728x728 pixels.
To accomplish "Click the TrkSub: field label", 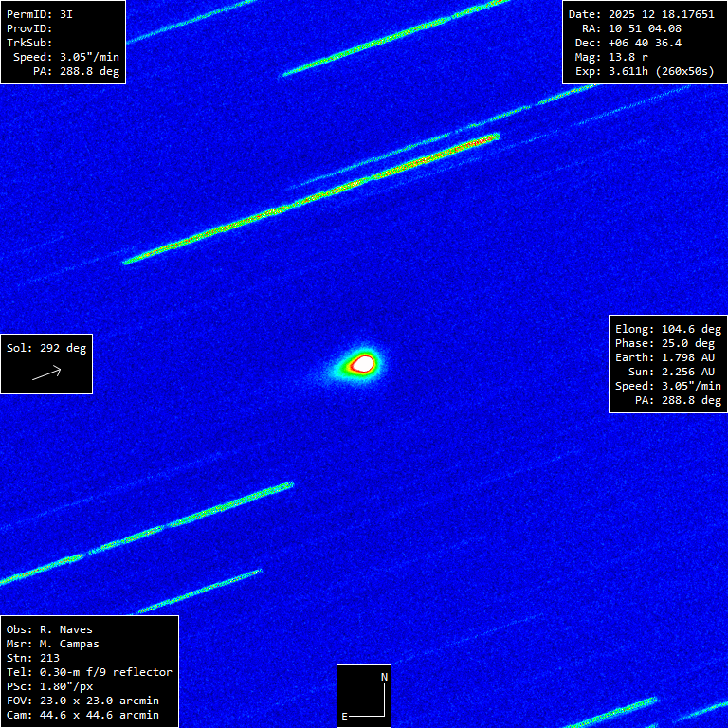I will [x=30, y=43].
